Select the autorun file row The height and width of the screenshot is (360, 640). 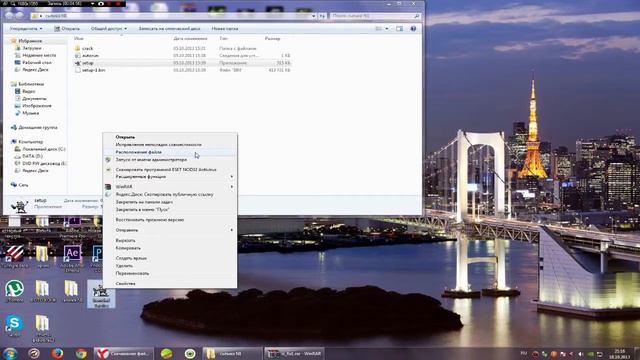(182, 56)
